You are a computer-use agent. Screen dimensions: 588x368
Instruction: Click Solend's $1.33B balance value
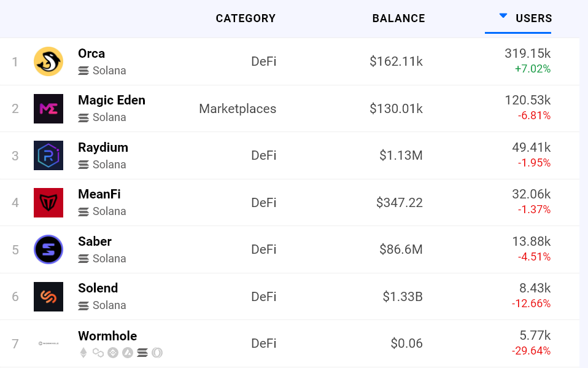tap(403, 297)
